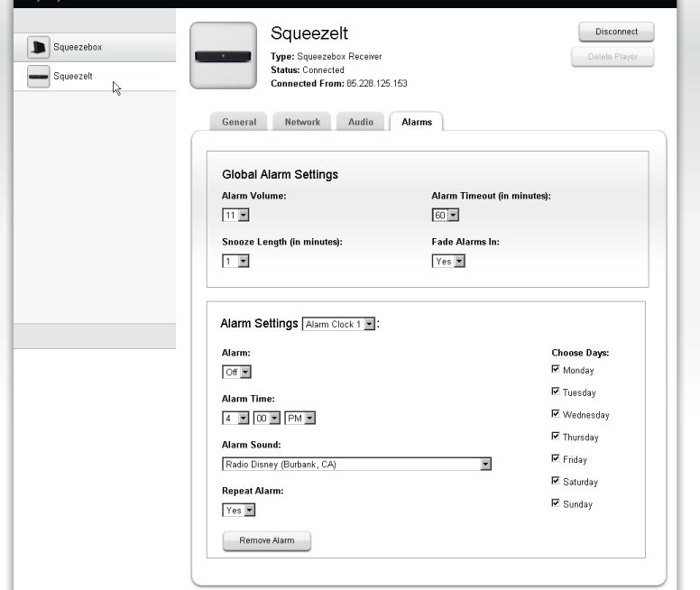Click the Remove Alarm button
700x590 pixels.
[x=266, y=541]
